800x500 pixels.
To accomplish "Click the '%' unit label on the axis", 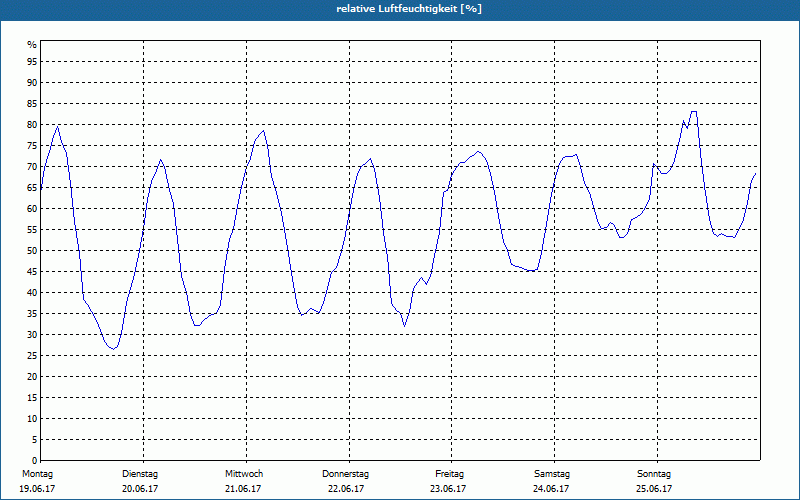I will coord(32,45).
